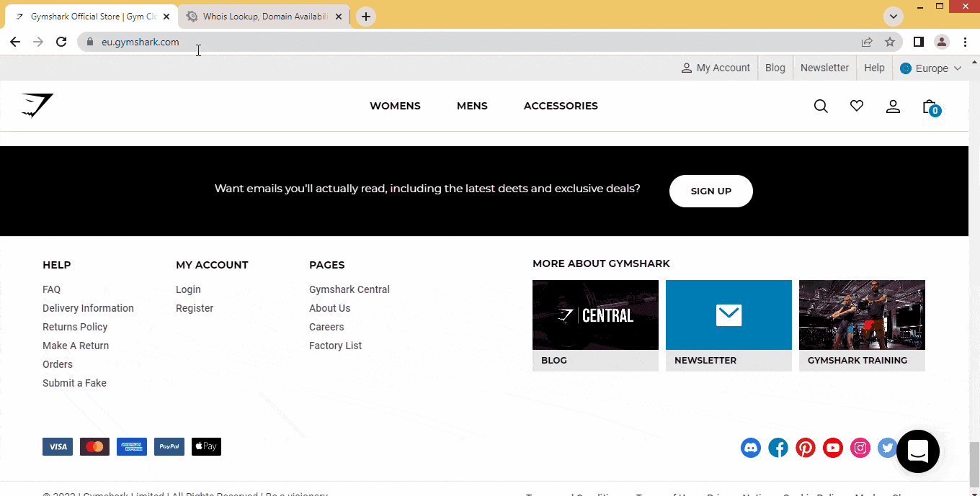The image size is (980, 496).
Task: Expand the Europe region selector
Action: tap(931, 68)
